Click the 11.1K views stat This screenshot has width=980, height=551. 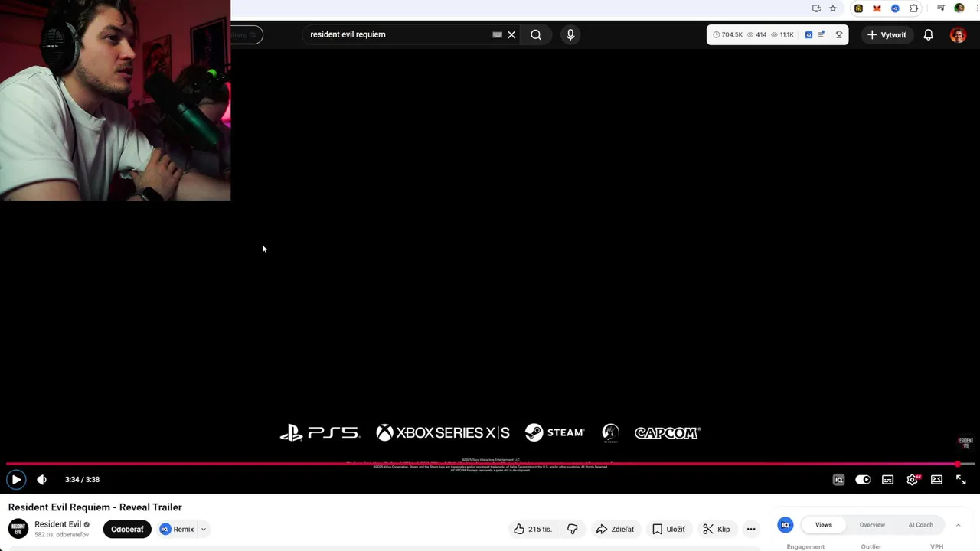pyautogui.click(x=782, y=34)
